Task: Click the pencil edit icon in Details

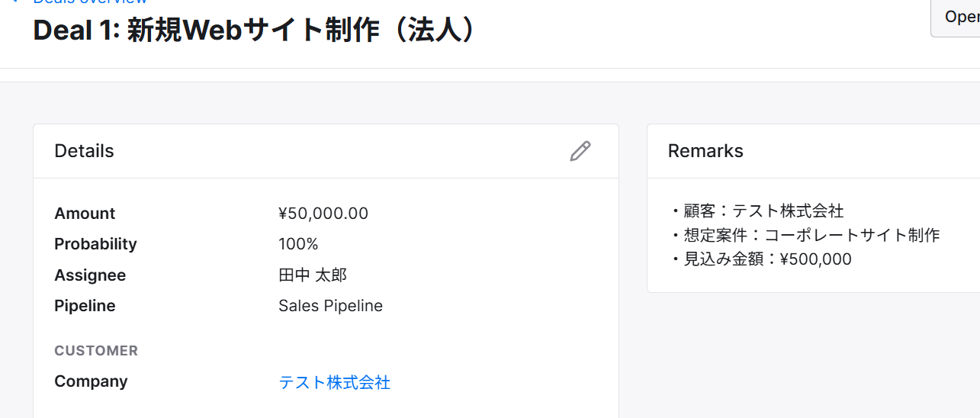Action: (x=580, y=151)
